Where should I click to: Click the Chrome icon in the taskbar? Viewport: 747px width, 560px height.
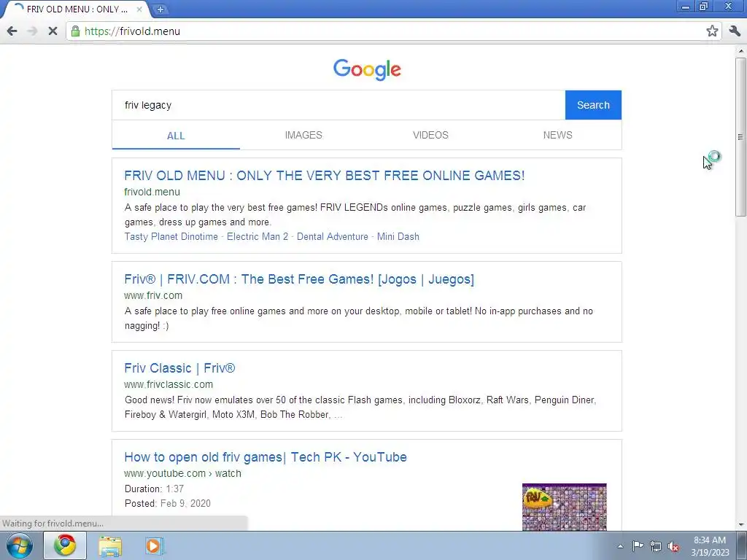pos(65,545)
